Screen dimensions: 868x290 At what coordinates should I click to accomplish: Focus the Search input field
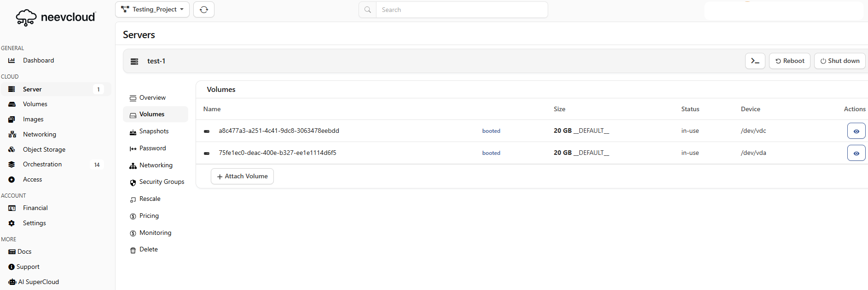461,10
